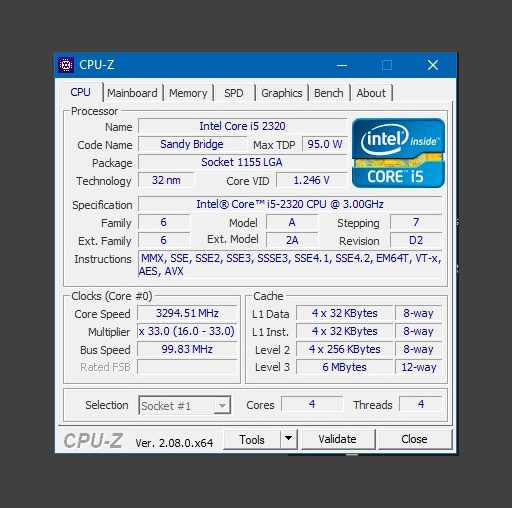The width and height of the screenshot is (512, 508).
Task: Click the Tools button
Action: [252, 439]
